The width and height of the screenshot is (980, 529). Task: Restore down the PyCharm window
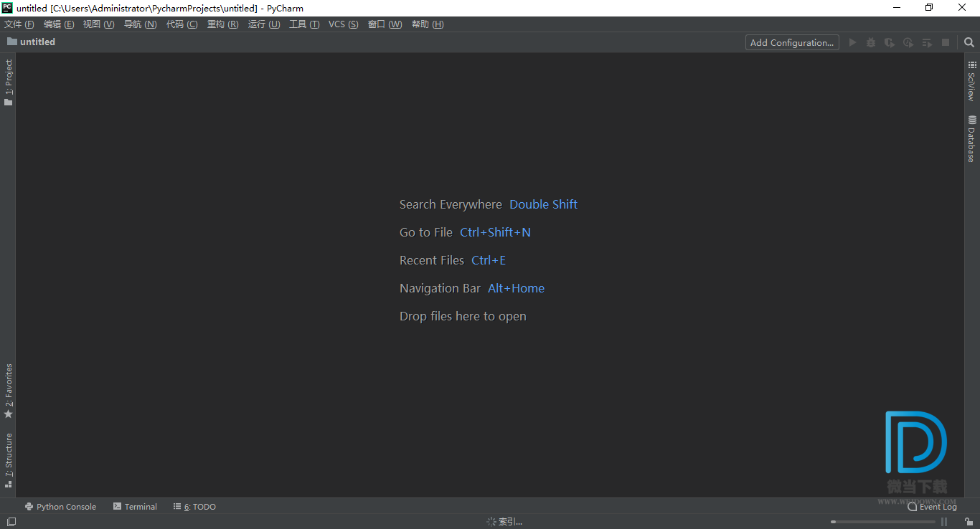click(x=929, y=8)
